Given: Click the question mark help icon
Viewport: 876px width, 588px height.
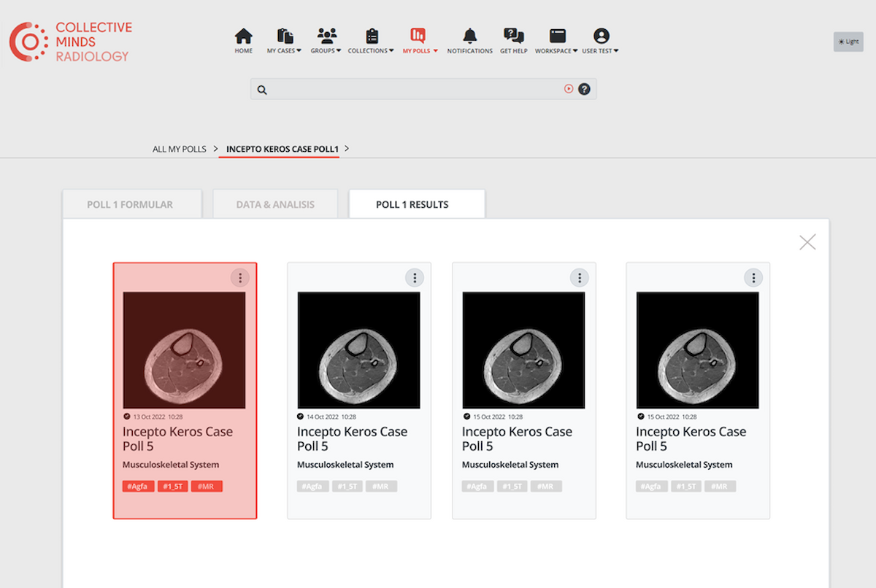Looking at the screenshot, I should 584,89.
